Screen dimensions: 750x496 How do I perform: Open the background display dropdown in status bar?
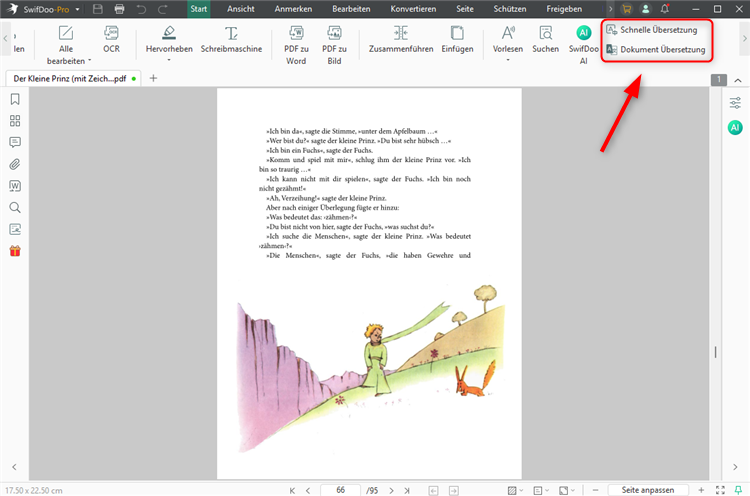tap(515, 490)
